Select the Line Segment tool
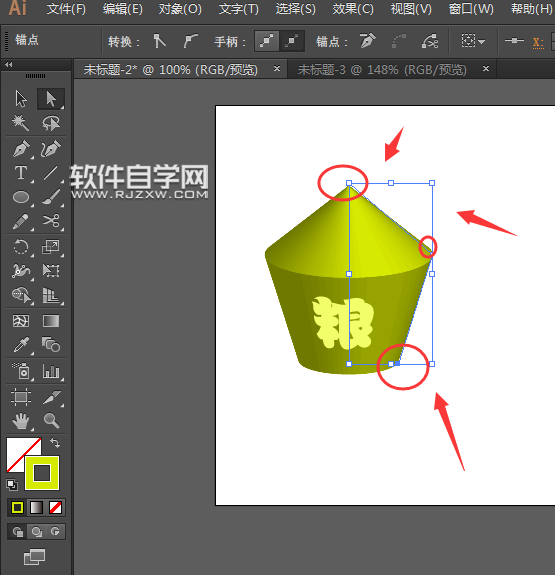 point(51,173)
